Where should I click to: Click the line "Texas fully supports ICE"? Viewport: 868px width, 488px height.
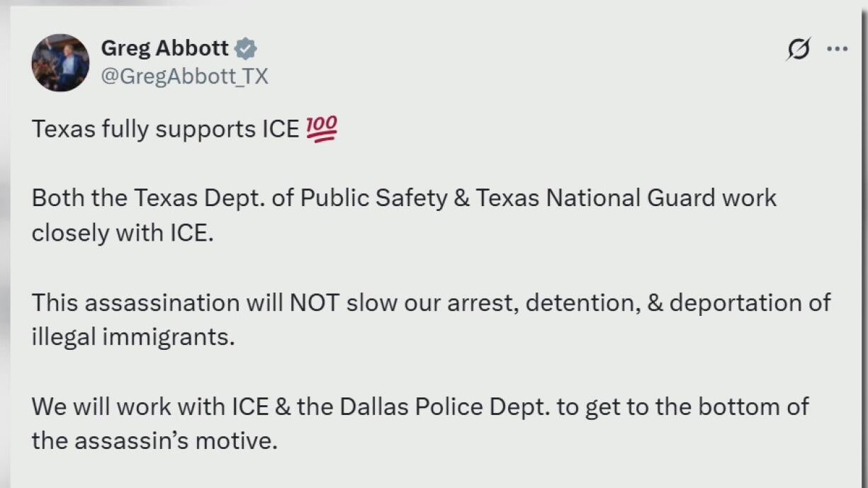pyautogui.click(x=165, y=130)
